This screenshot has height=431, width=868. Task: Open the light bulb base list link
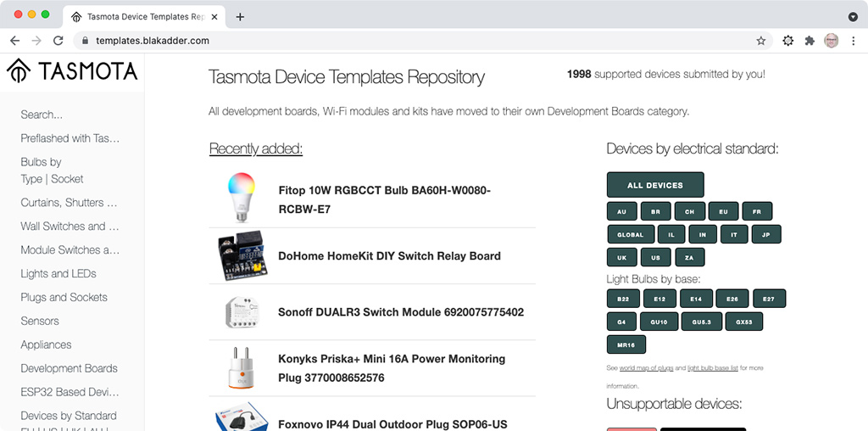pos(712,367)
